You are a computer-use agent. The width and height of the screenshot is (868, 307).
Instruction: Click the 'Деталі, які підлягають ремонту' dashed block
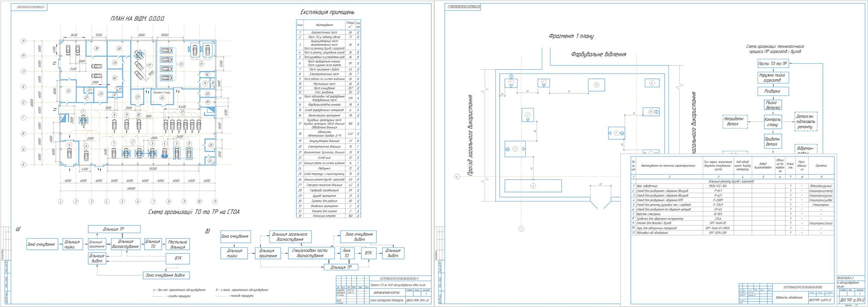[806, 122]
